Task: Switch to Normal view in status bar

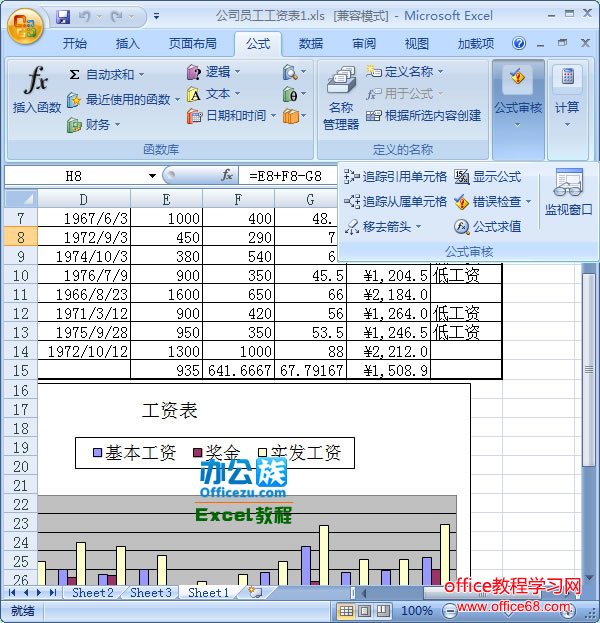Action: pos(346,611)
